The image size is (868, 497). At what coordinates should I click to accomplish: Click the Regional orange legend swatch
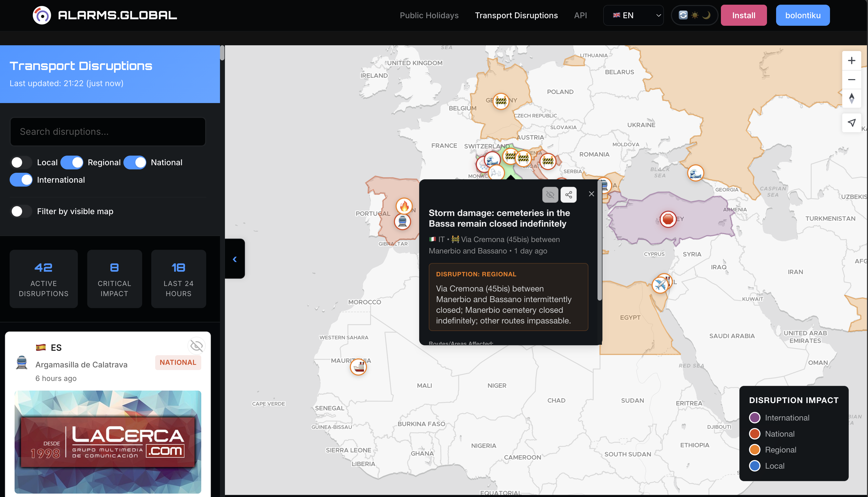(754, 450)
